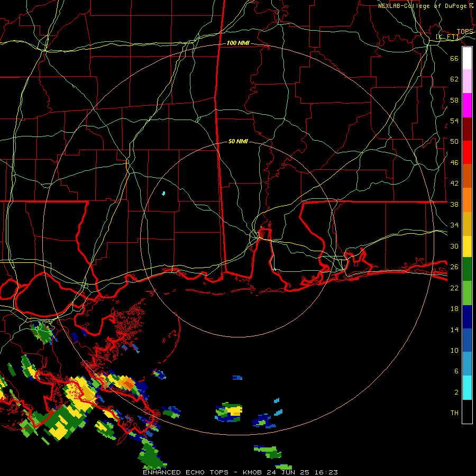Click the 'TH' threshold label
The height and width of the screenshot is (476, 476).
pos(454,413)
